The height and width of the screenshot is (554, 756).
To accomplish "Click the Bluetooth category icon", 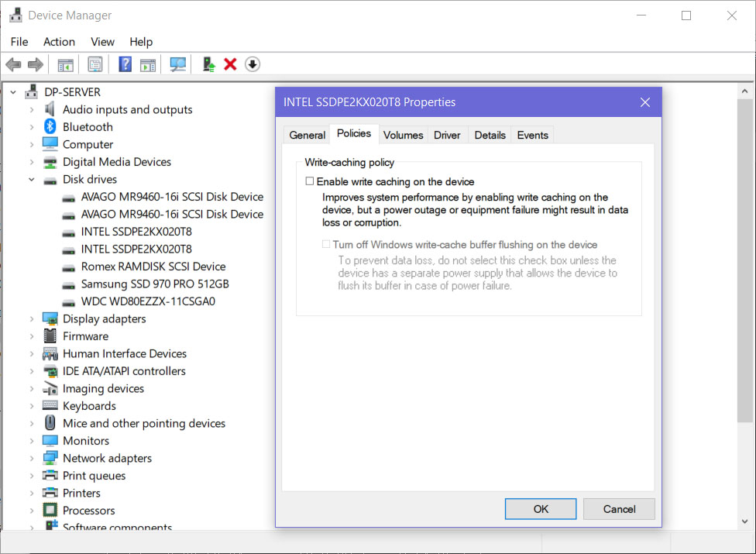I will [50, 126].
